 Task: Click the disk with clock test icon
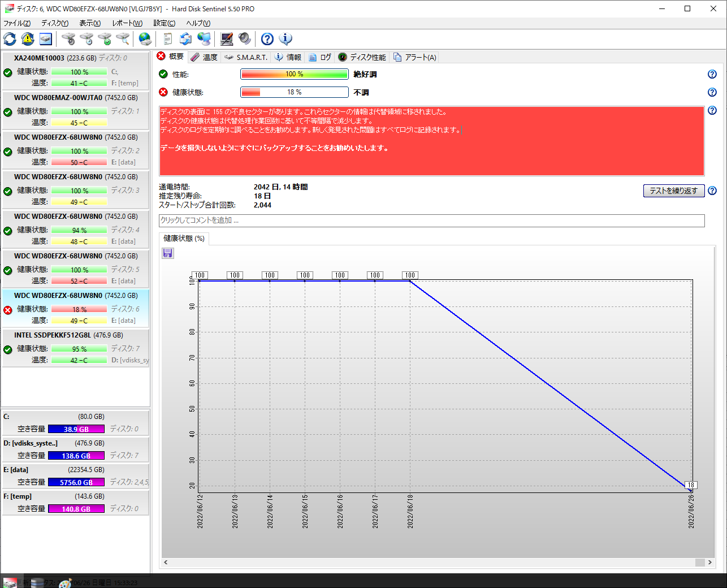point(86,39)
